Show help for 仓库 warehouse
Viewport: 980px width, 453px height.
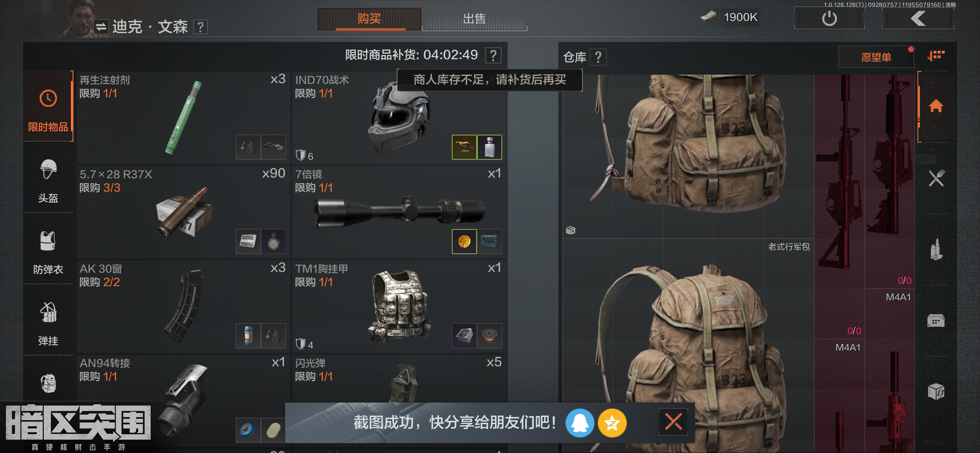pos(598,57)
